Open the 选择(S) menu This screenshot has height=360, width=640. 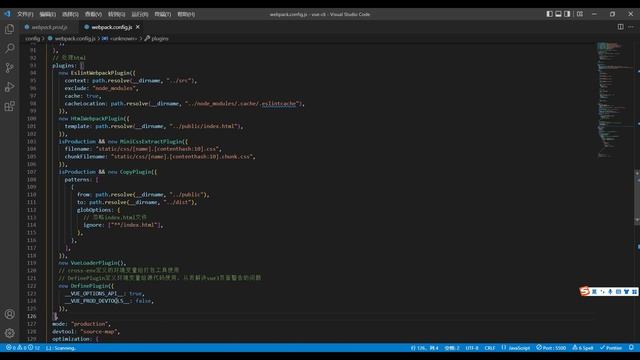point(70,14)
